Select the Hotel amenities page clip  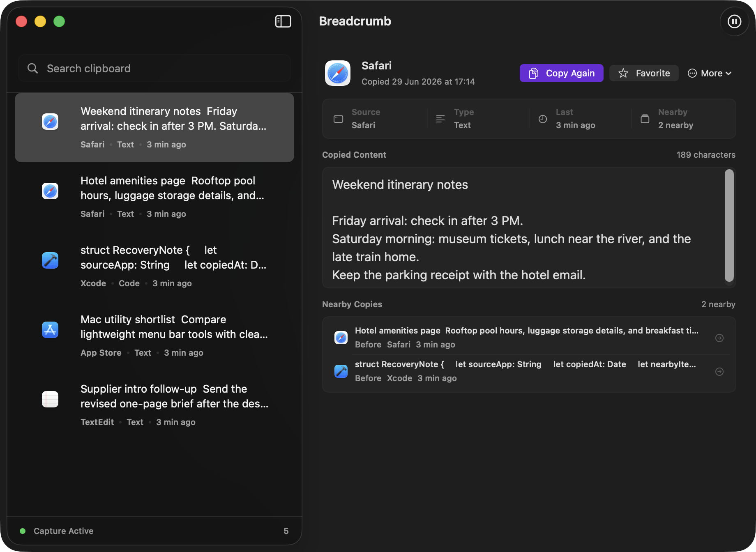coord(154,197)
